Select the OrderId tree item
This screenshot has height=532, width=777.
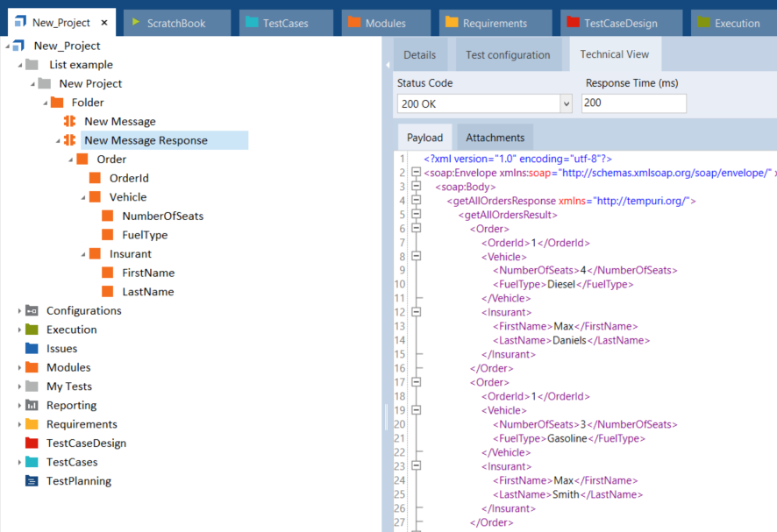pyautogui.click(x=129, y=178)
